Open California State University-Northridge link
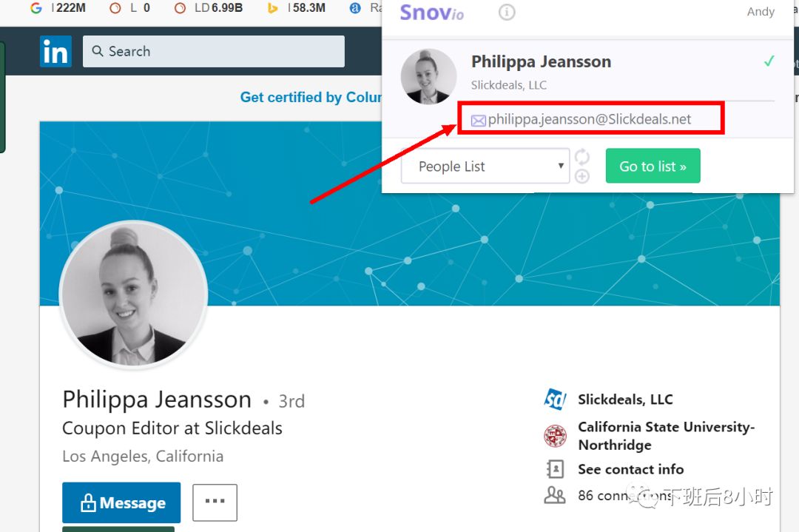Screen dimensions: 799x532 (666, 436)
